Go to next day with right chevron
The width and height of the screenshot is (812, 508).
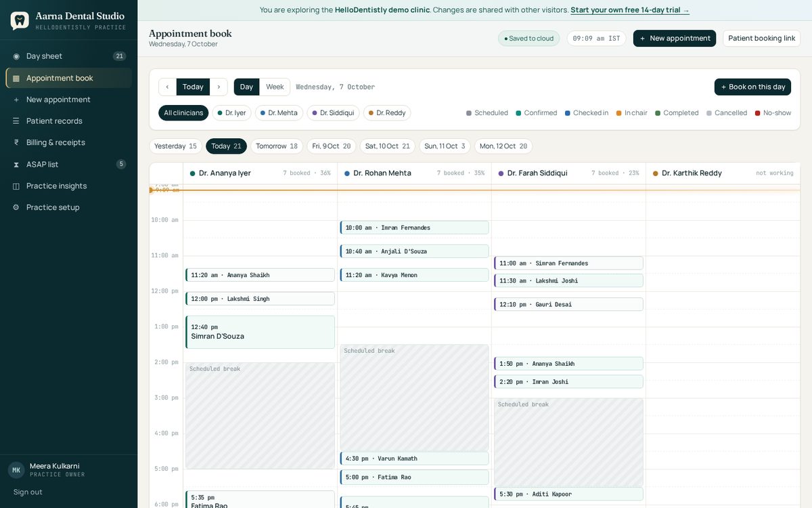tap(219, 87)
